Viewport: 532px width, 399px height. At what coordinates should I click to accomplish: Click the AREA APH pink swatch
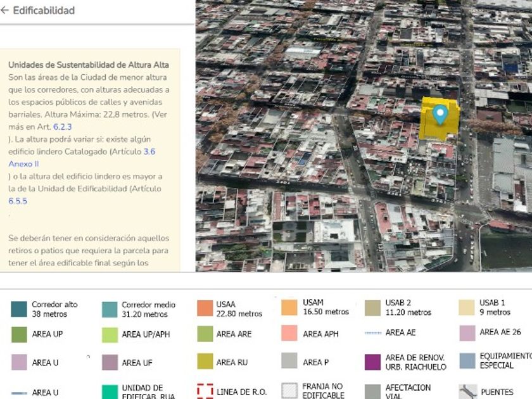click(x=289, y=333)
